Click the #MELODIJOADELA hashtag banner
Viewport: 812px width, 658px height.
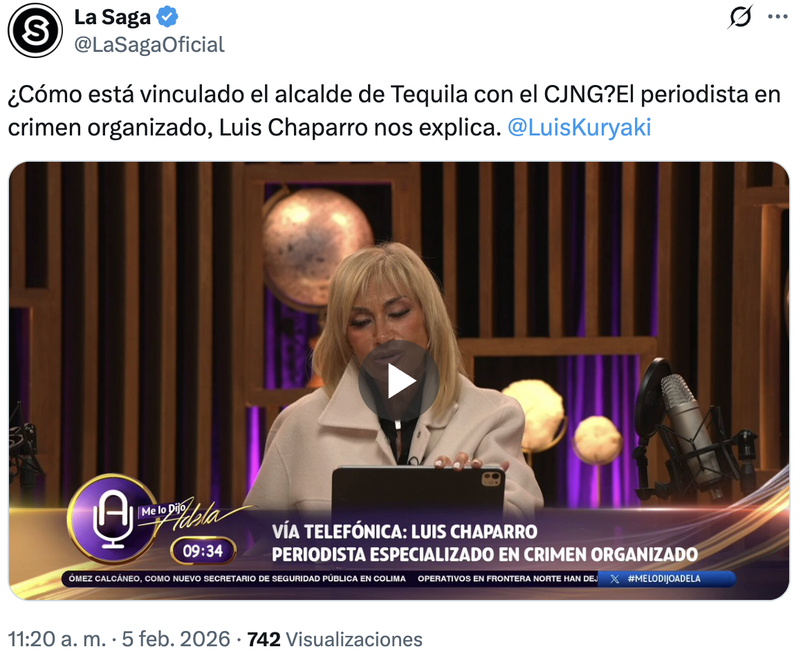point(664,579)
